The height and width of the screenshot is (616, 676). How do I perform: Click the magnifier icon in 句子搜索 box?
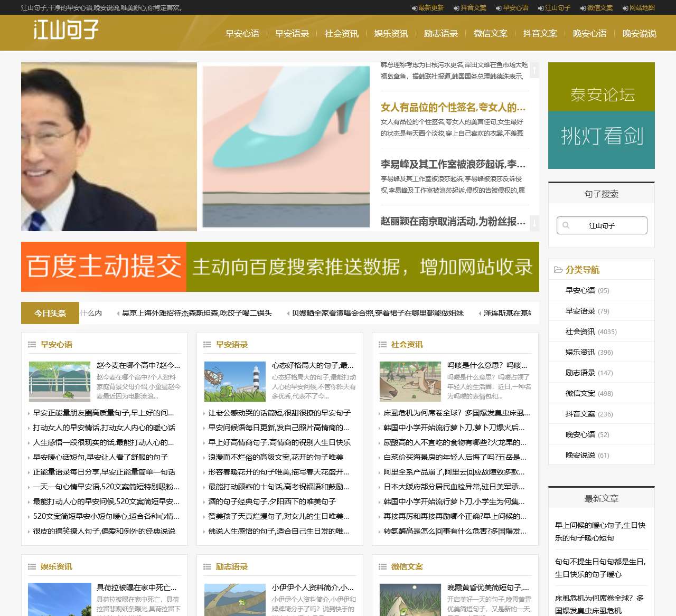(567, 225)
